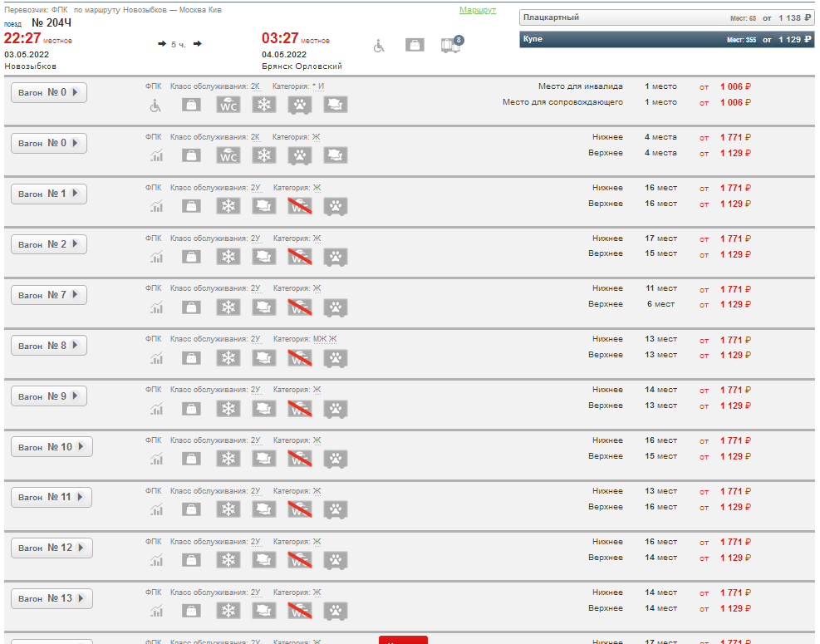Expand Вагон № 7 seat details
Viewport: 820px width, 644px height.
tap(49, 295)
